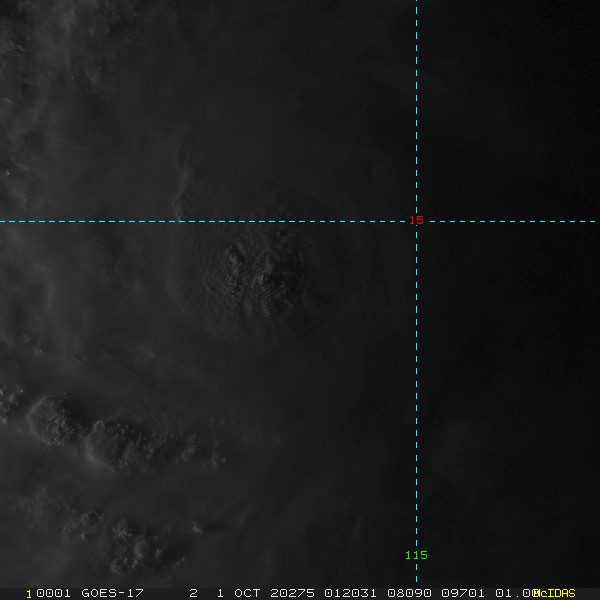Click the 0001 frame number text

click(x=54, y=593)
